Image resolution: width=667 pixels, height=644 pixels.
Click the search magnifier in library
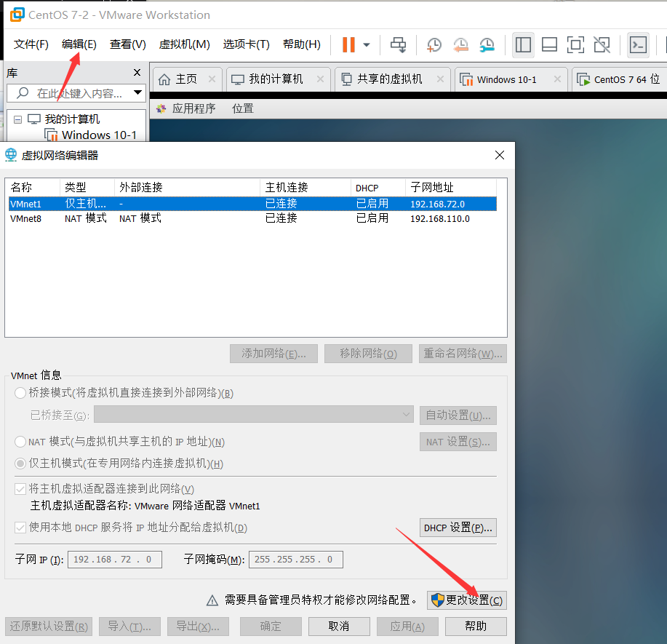(23, 93)
